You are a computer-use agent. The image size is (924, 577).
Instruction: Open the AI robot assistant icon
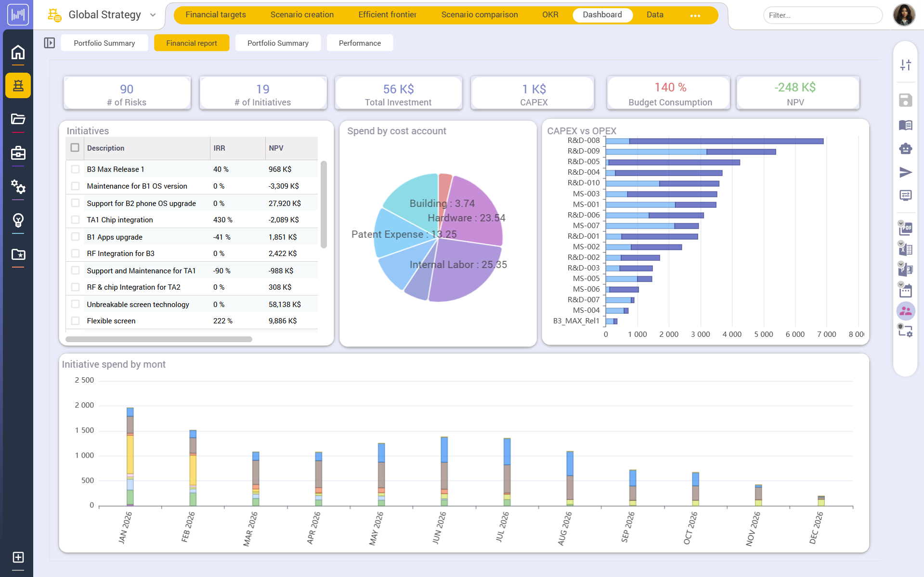point(906,149)
